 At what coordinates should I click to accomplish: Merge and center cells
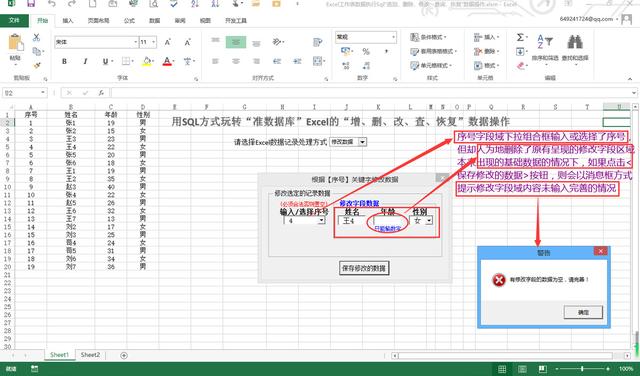(318, 61)
